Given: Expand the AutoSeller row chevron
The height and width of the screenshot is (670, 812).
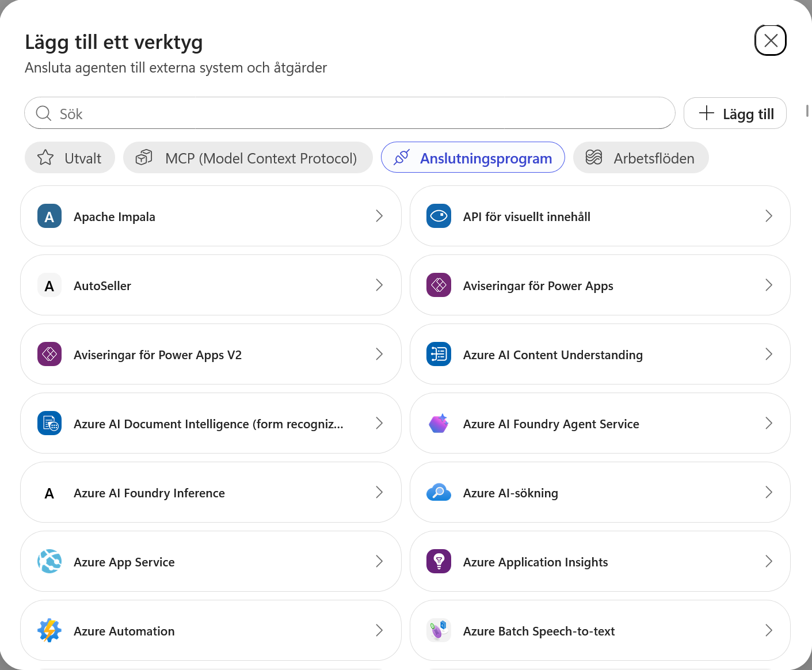Looking at the screenshot, I should tap(379, 285).
